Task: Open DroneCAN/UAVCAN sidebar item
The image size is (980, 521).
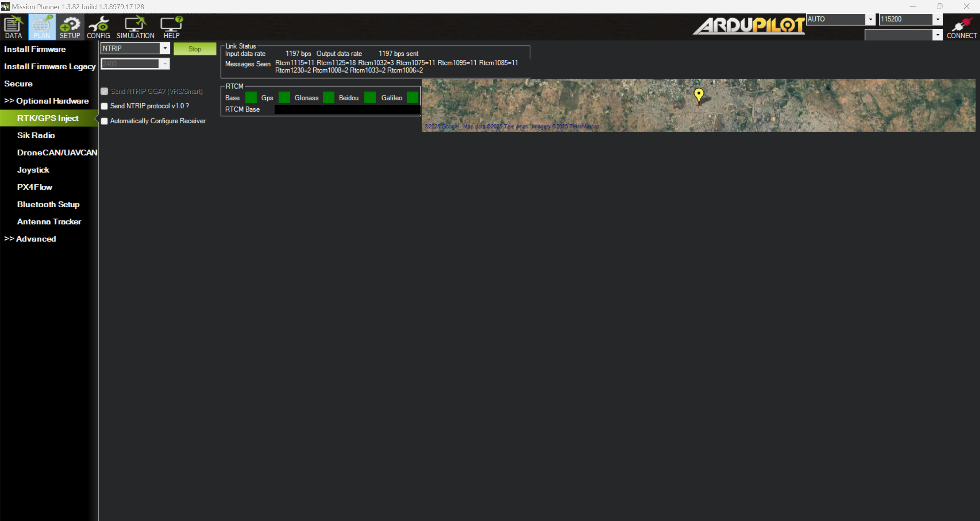Action: coord(57,152)
